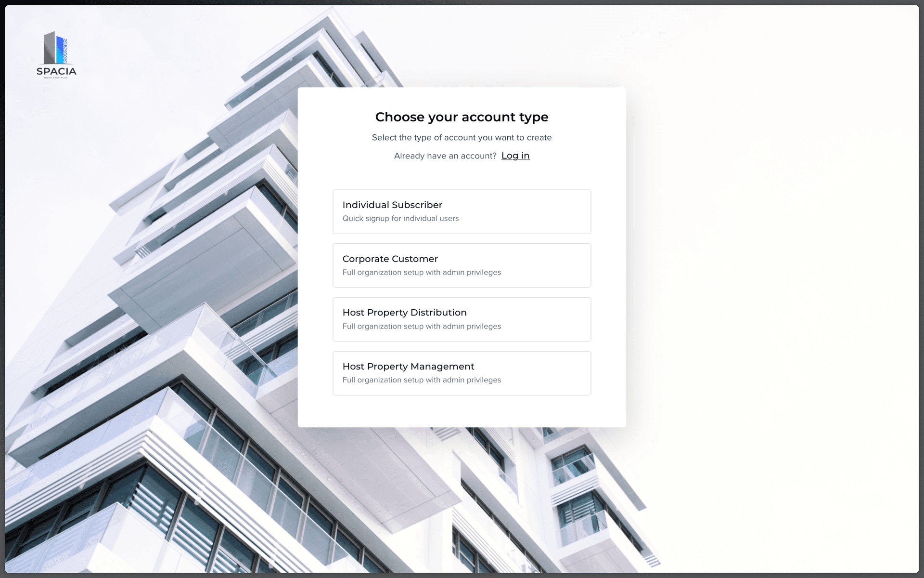Screen dimensions: 924x578
Task: Click the Host Property Management heading text
Action: [408, 367]
